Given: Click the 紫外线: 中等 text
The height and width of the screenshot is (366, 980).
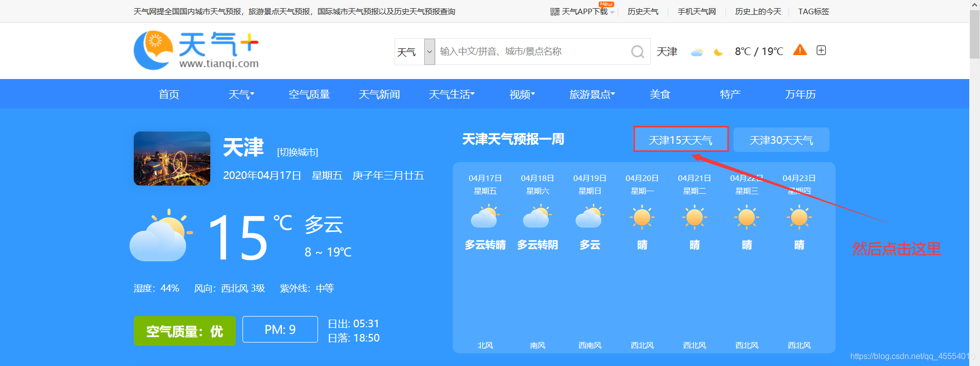Looking at the screenshot, I should [x=307, y=289].
